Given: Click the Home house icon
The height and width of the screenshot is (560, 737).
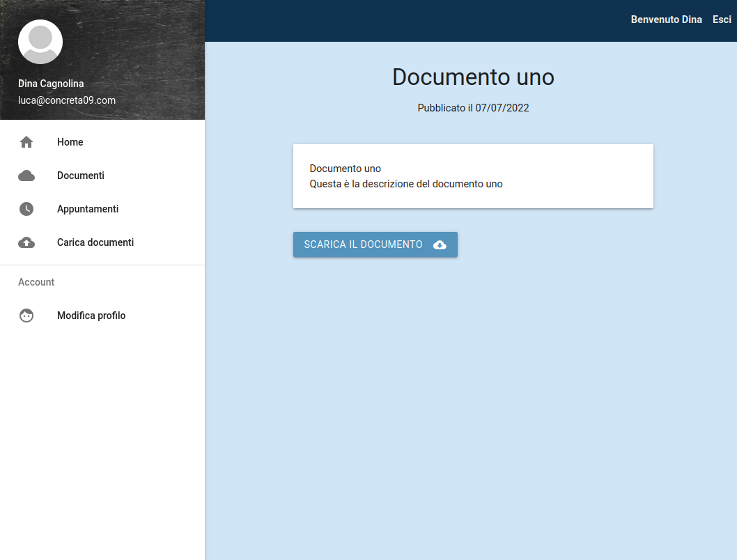Looking at the screenshot, I should (x=26, y=142).
